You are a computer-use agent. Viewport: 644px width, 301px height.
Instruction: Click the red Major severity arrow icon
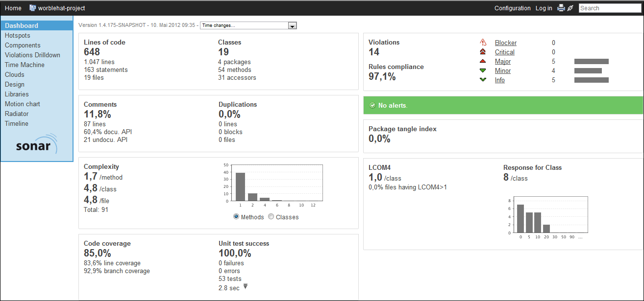click(x=483, y=61)
